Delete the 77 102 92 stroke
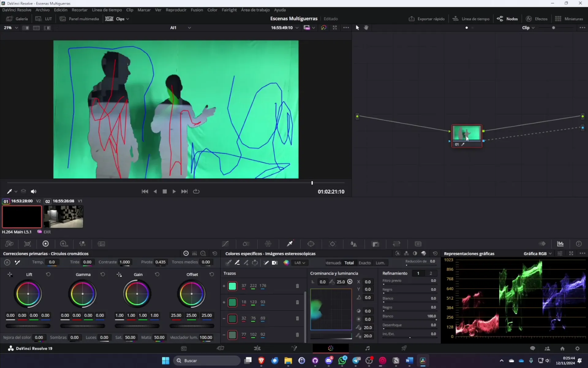This screenshot has height=368, width=588. [297, 335]
